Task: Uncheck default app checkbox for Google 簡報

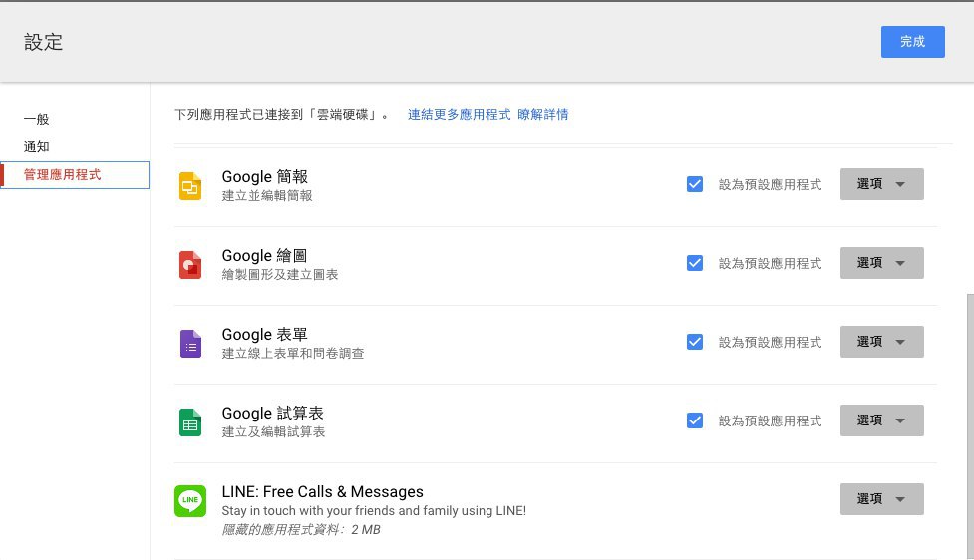Action: point(695,184)
